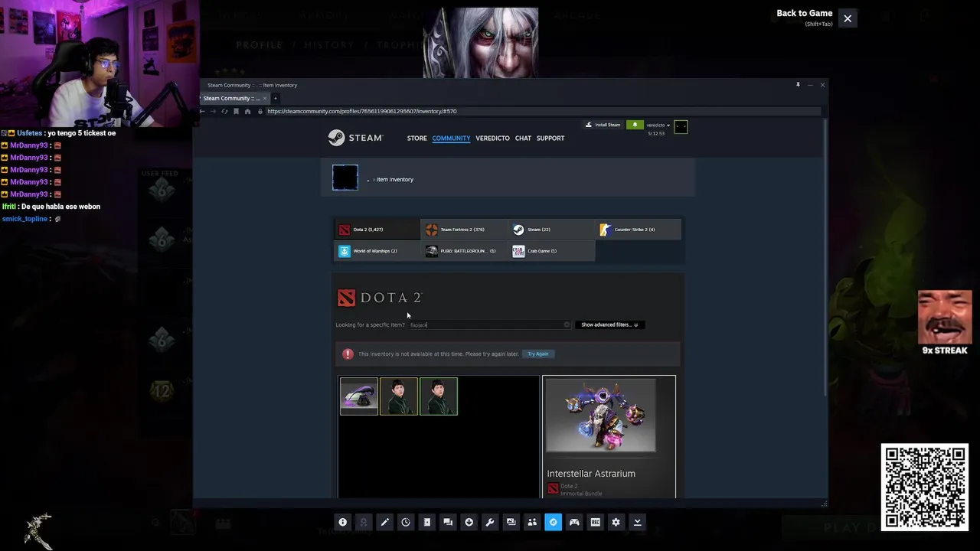Click the profile avatar beside Item Inventory
The width and height of the screenshot is (980, 551).
pyautogui.click(x=345, y=178)
